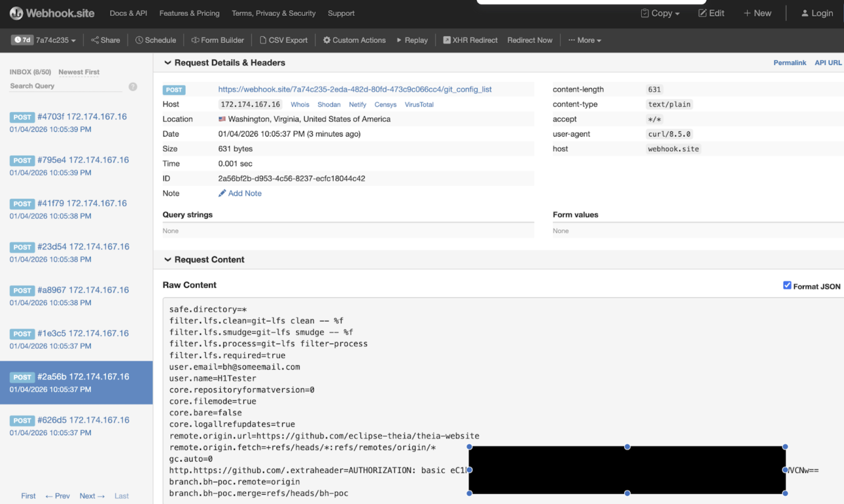844x504 pixels.
Task: Open Custom Actions gear
Action: (354, 40)
